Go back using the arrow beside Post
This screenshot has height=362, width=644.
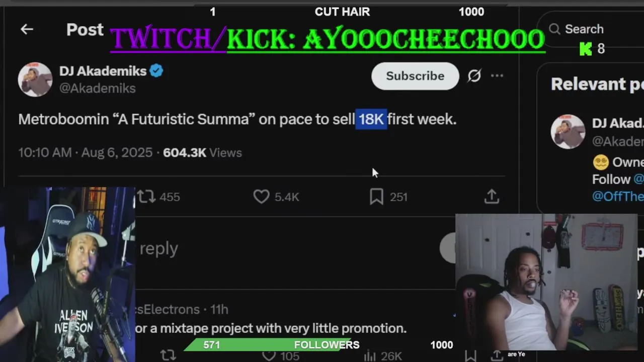point(27,29)
